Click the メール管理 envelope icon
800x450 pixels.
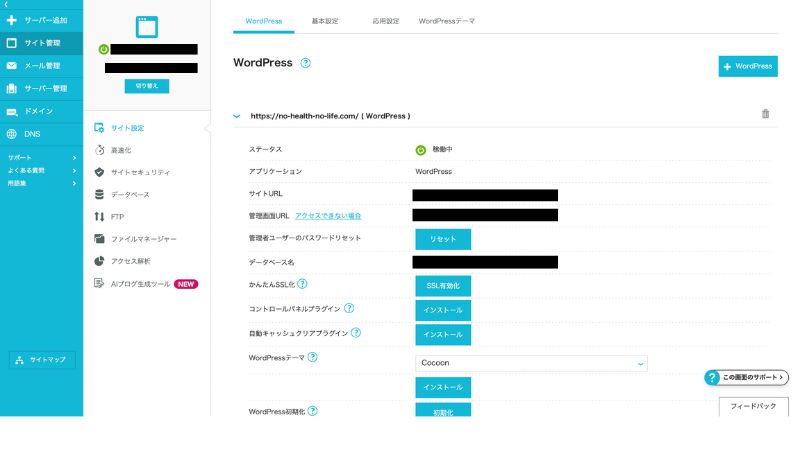11,66
